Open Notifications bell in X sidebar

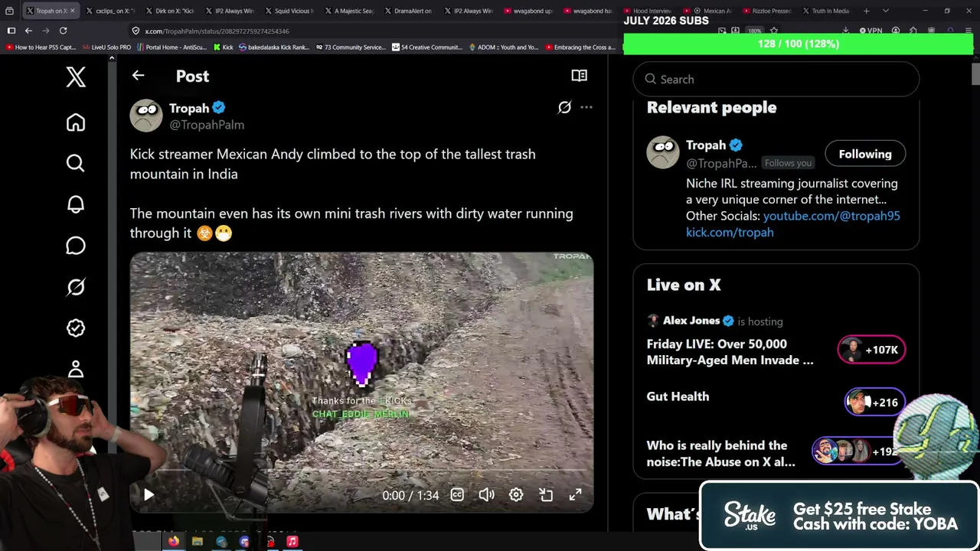tap(75, 204)
